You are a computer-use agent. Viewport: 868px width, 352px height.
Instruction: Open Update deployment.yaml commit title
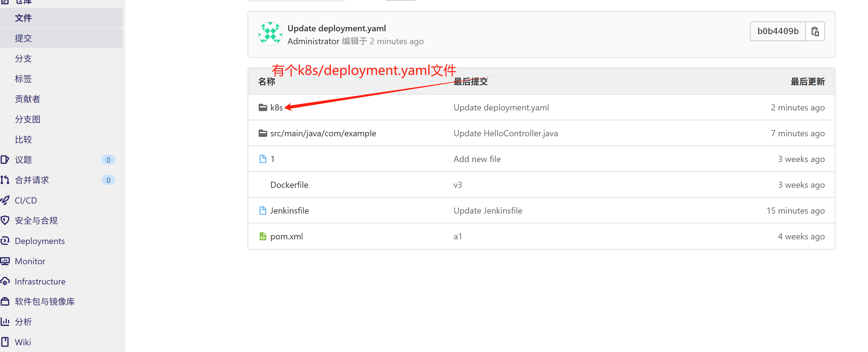click(x=336, y=28)
